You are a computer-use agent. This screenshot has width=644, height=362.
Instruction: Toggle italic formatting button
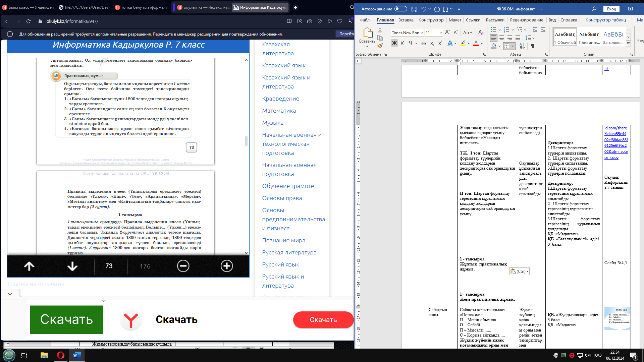402,43
